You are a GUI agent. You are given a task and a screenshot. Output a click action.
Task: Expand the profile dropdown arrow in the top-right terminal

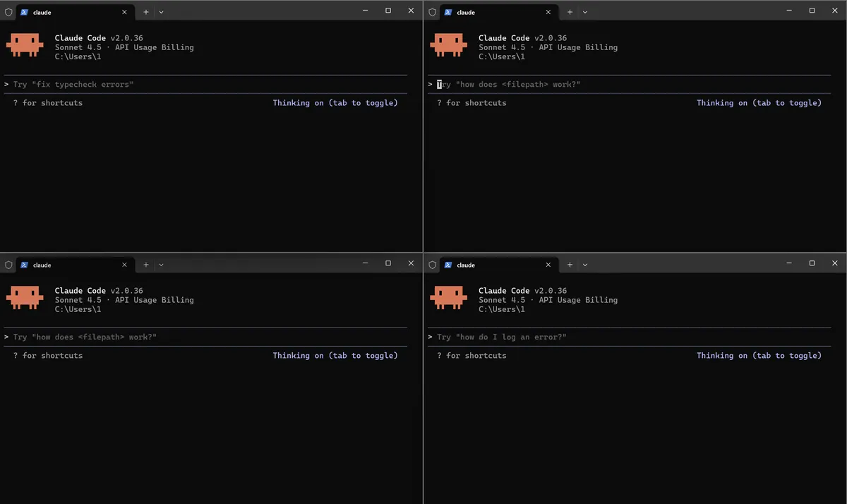point(585,12)
